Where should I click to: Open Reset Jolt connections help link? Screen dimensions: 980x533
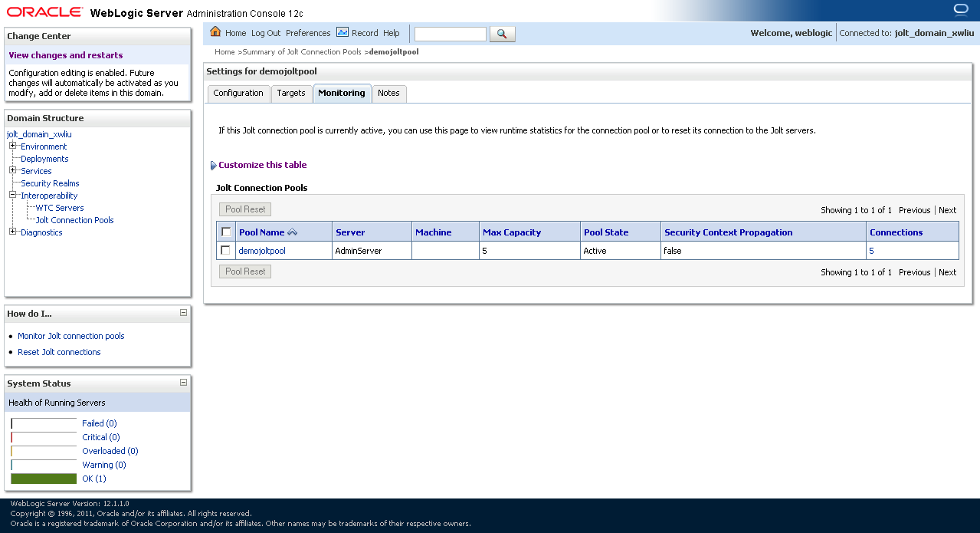(59, 352)
